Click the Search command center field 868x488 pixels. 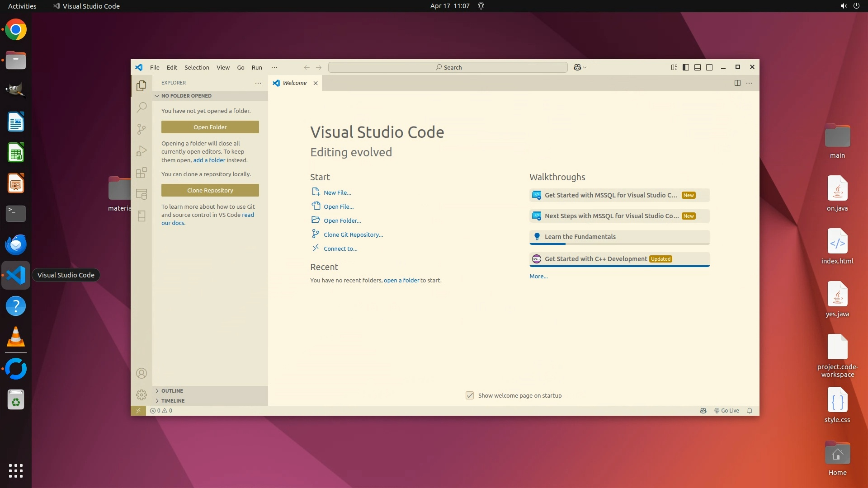[x=448, y=67]
